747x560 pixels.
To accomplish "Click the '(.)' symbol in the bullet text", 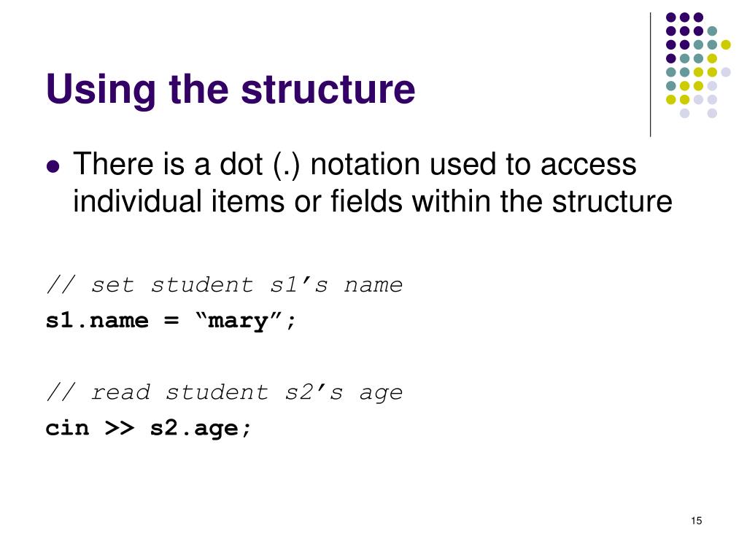I will [286, 166].
